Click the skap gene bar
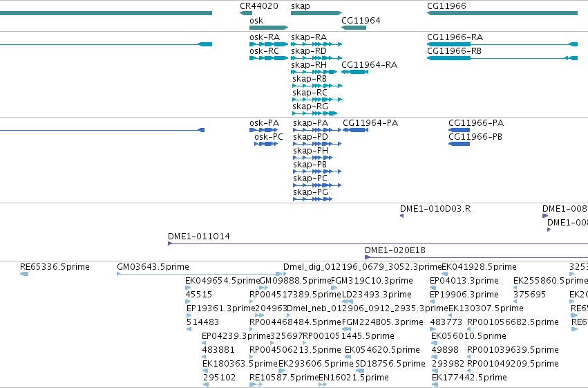 coord(316,13)
